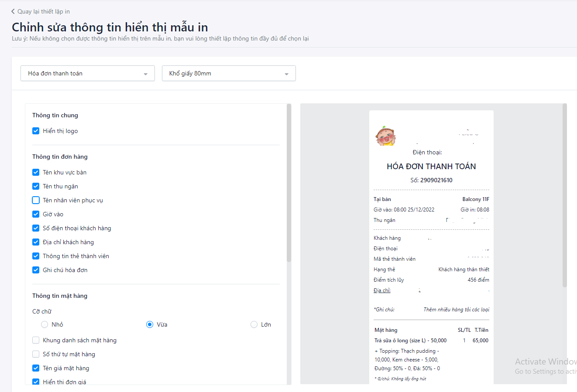577x392 pixels.
Task: Uncheck Giờ vào checkbox
Action: pyautogui.click(x=36, y=214)
